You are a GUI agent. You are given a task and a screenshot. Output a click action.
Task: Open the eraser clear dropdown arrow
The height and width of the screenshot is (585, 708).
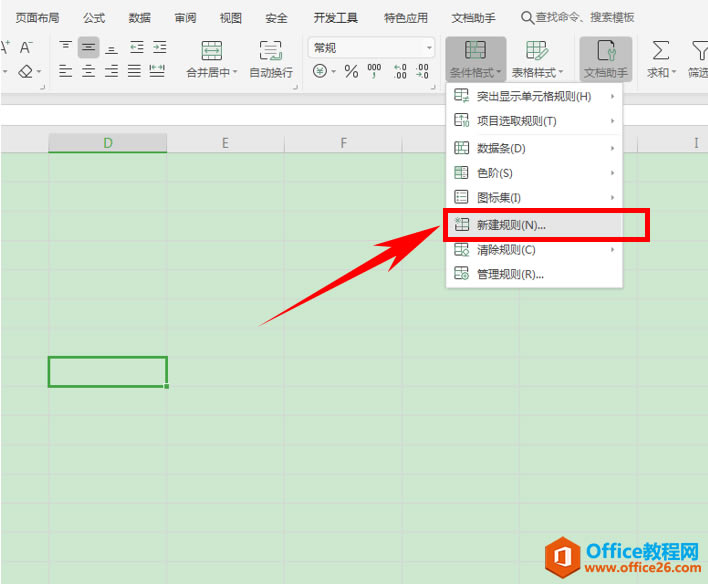(x=39, y=71)
